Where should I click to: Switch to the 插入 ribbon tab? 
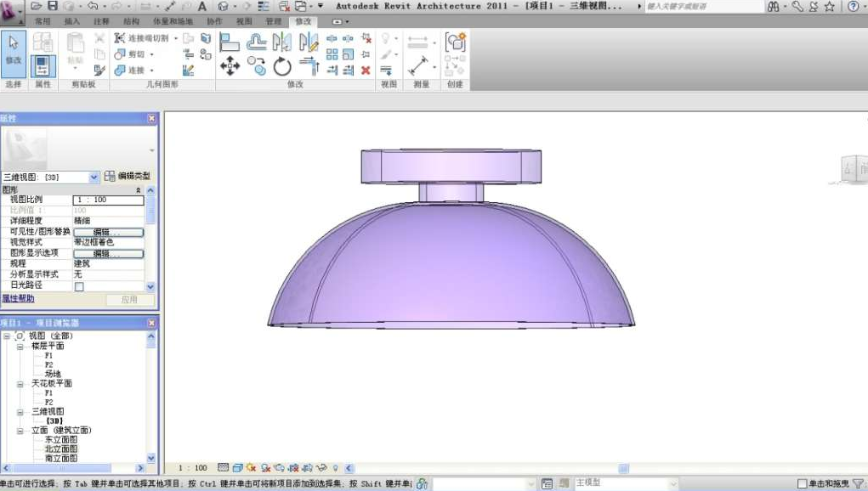[x=72, y=20]
